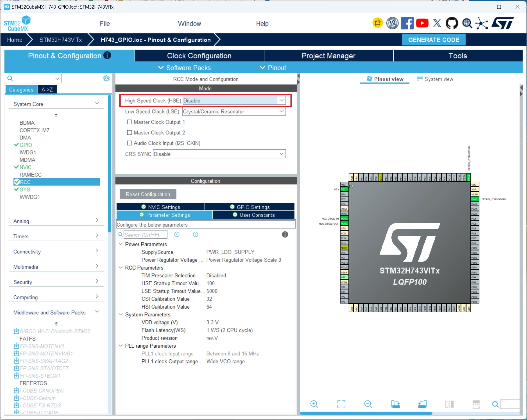Go to the Home breadcrumb

pos(15,40)
